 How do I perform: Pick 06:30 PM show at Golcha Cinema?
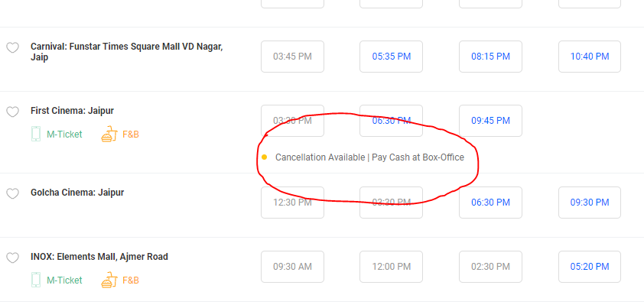click(490, 203)
